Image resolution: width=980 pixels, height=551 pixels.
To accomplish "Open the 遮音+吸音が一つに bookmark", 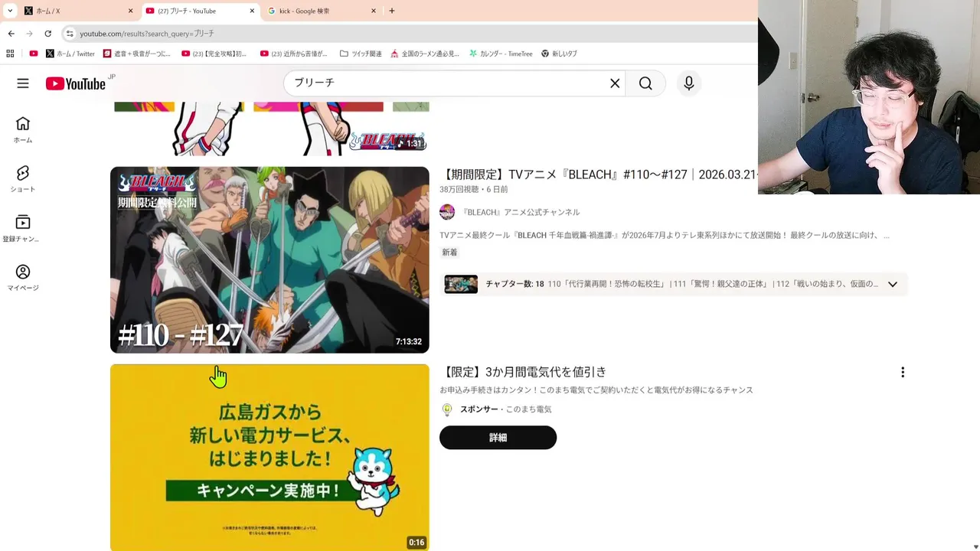I will click(137, 54).
